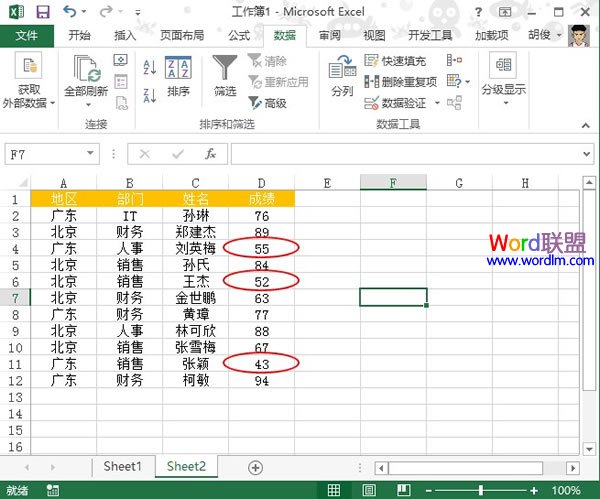Undo the last action

70,12
